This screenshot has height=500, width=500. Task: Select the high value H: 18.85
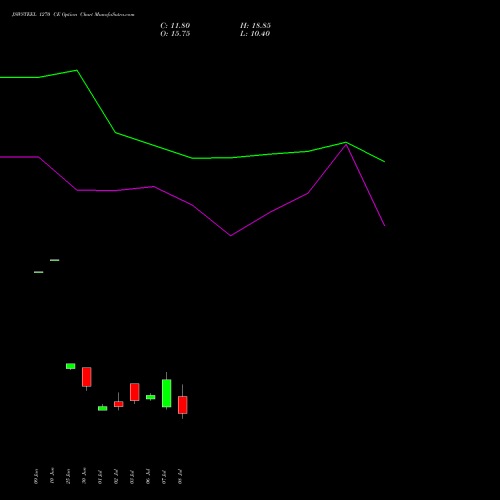[255, 26]
